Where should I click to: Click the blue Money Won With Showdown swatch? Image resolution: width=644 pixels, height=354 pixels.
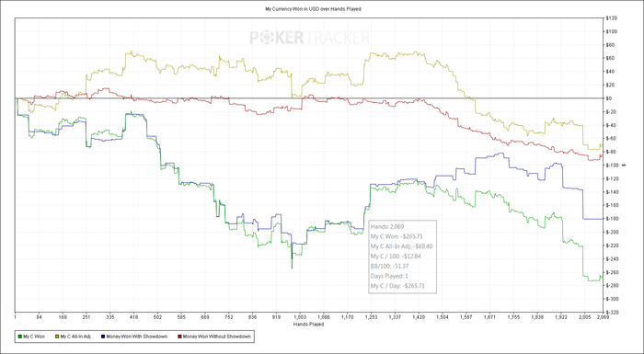tap(102, 337)
